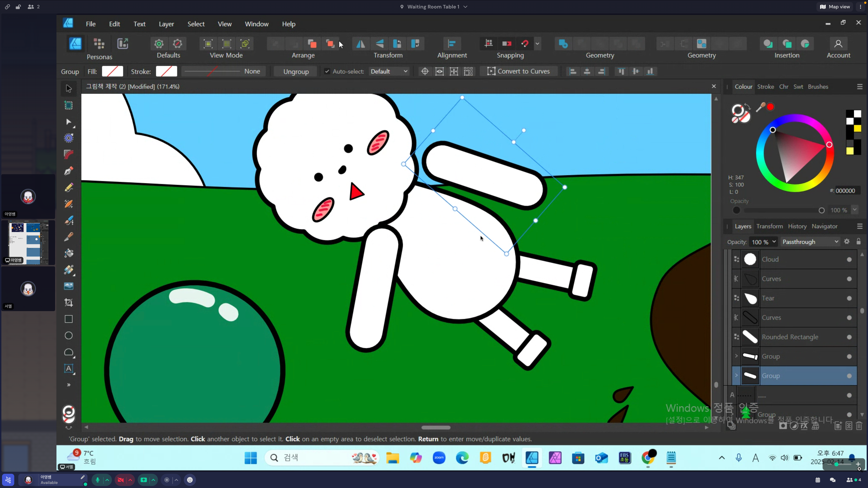Screen dimensions: 868x488
Task: Click the hex colour input field
Action: pos(847,191)
